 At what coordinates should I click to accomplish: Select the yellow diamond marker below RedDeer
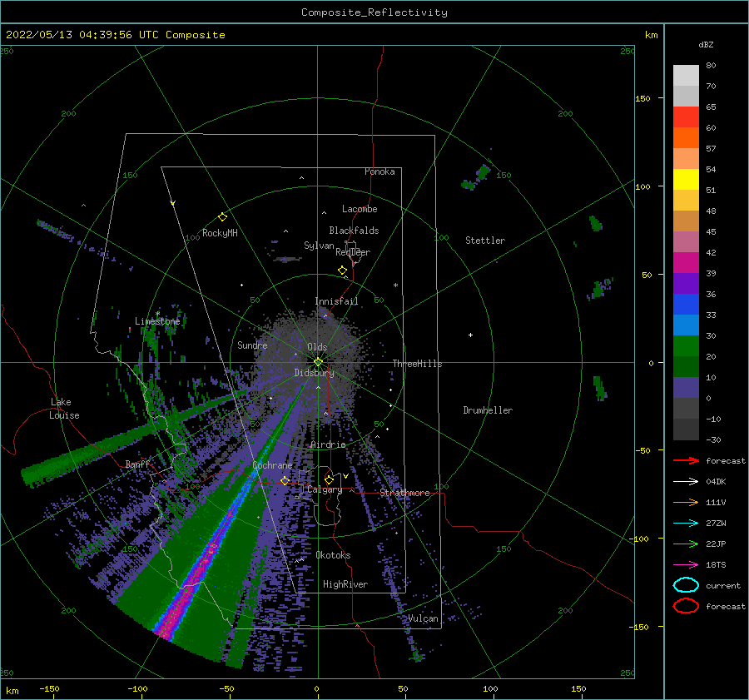(342, 270)
